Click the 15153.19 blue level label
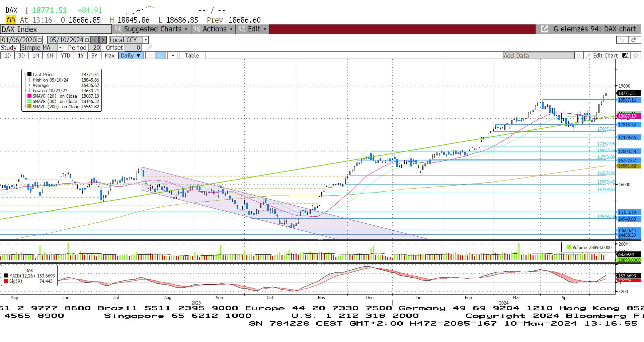 click(x=628, y=212)
